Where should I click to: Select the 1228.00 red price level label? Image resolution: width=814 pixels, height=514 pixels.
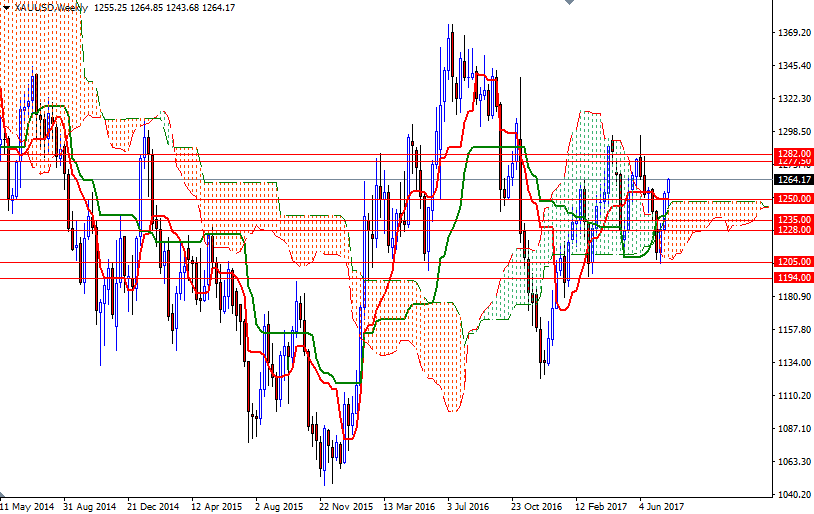[793, 230]
